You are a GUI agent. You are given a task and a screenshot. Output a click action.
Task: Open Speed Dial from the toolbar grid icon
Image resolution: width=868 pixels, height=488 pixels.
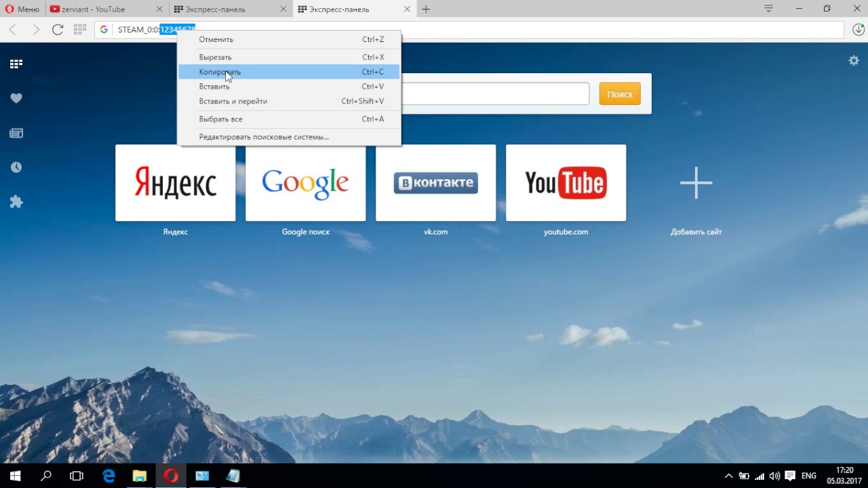point(80,29)
